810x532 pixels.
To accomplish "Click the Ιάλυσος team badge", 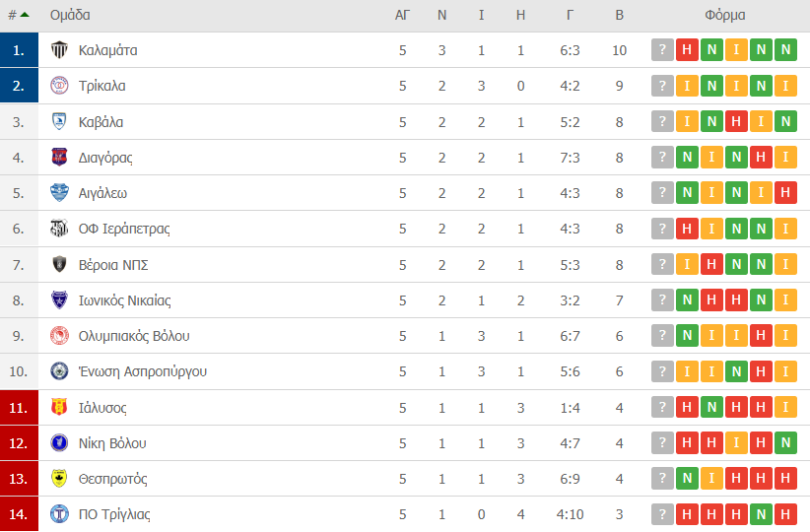I will 59,408.
